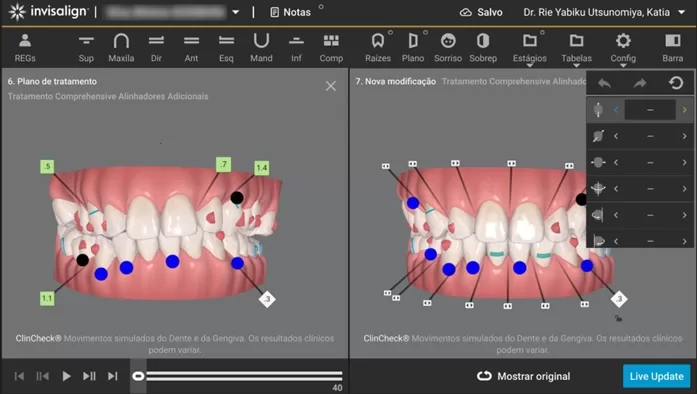Expand the Tabelas tables menu
Screen dimensions: 697x394
tap(577, 49)
